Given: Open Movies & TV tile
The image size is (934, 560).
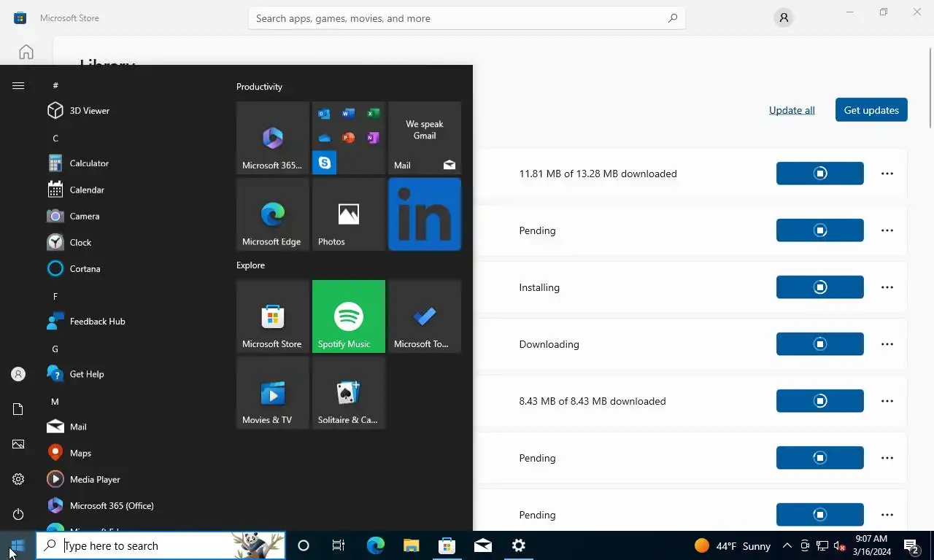Looking at the screenshot, I should tap(273, 392).
